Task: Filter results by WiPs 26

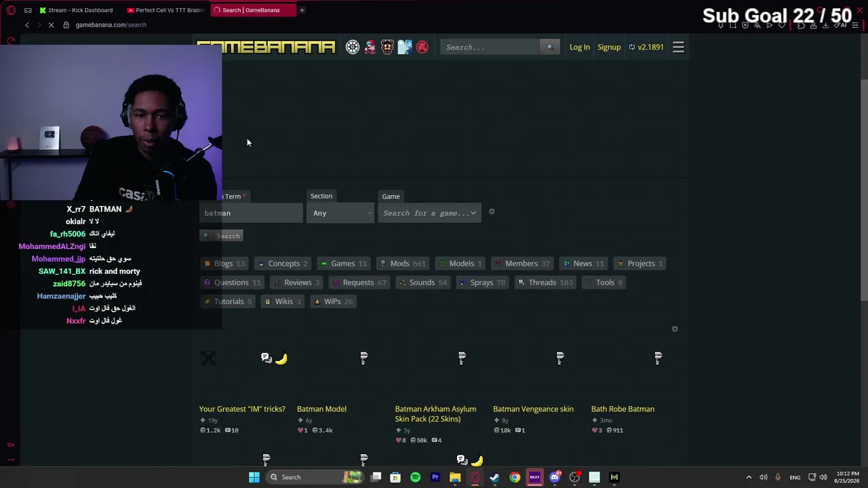Action: coord(334,302)
